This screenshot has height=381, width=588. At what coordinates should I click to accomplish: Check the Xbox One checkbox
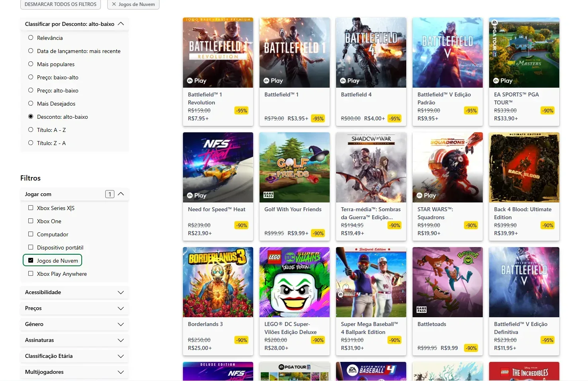click(x=31, y=221)
